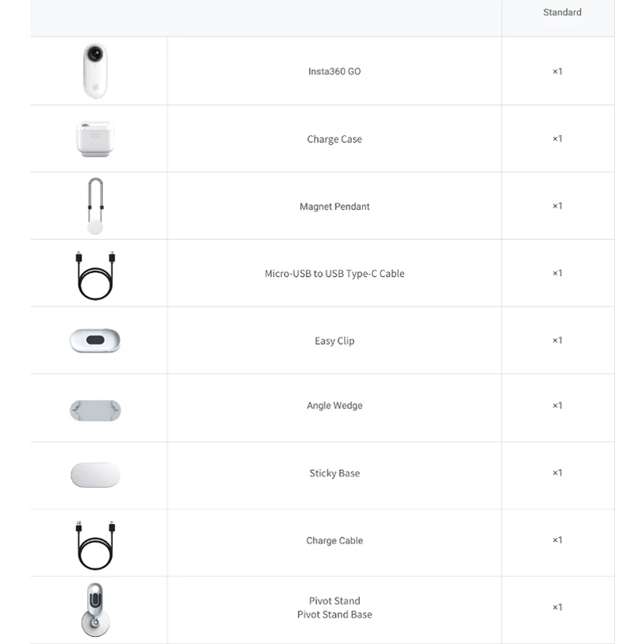Click the Pivot Stand image
Viewport: 644px width, 644px height.
point(95,609)
